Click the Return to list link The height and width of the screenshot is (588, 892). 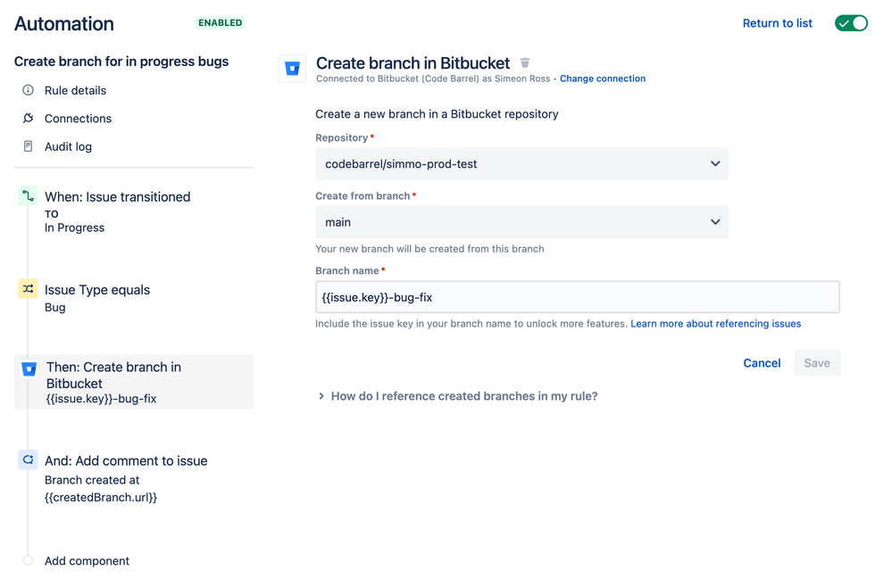coord(777,22)
